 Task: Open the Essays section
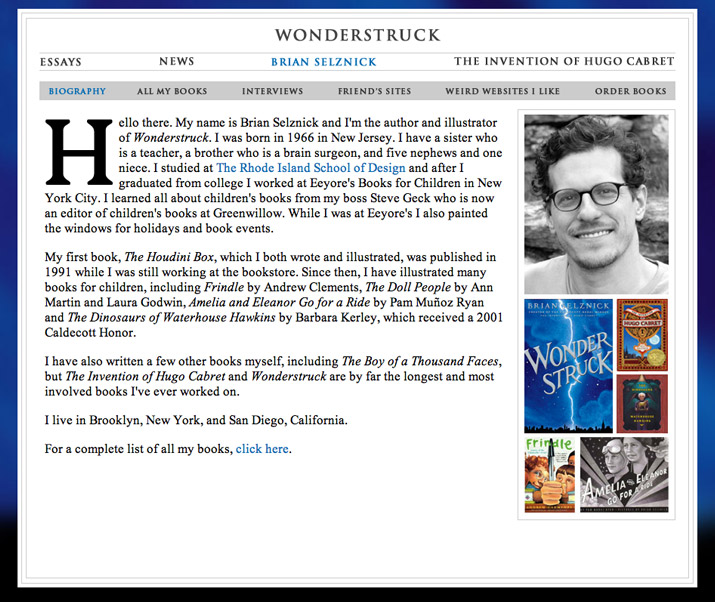point(61,62)
